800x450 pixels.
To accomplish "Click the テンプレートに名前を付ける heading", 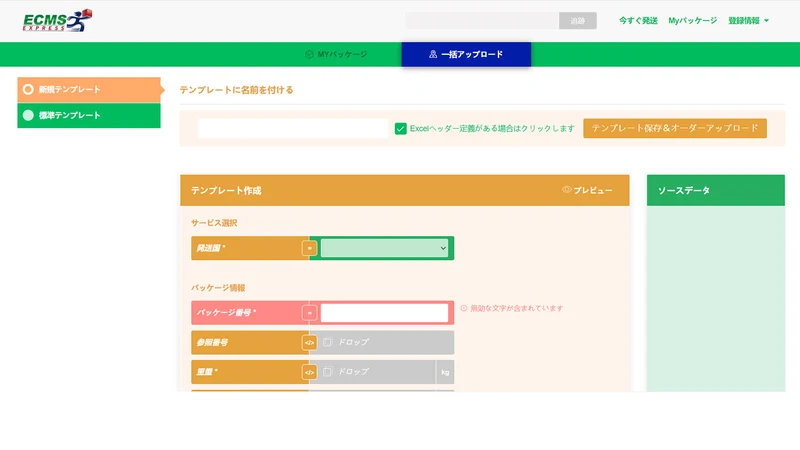I will [236, 90].
